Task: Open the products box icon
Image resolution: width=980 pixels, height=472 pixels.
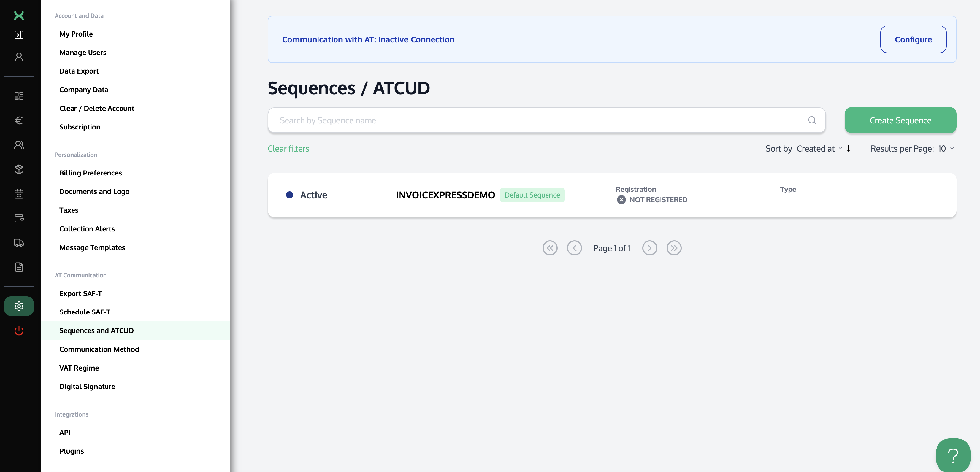Action: pos(19,170)
